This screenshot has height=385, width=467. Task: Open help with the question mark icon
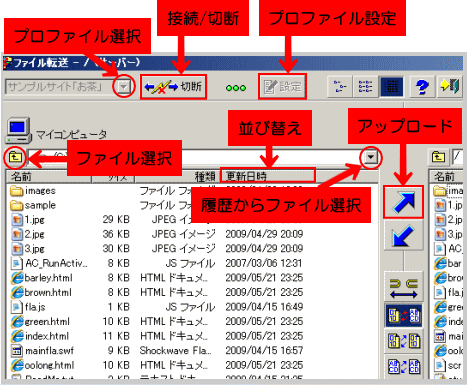422,87
